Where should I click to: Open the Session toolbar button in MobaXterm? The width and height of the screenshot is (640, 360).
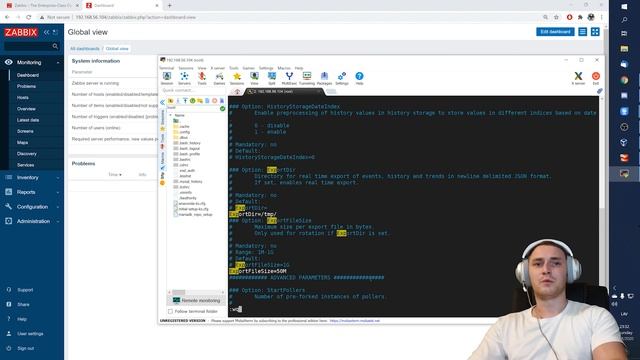[x=167, y=78]
